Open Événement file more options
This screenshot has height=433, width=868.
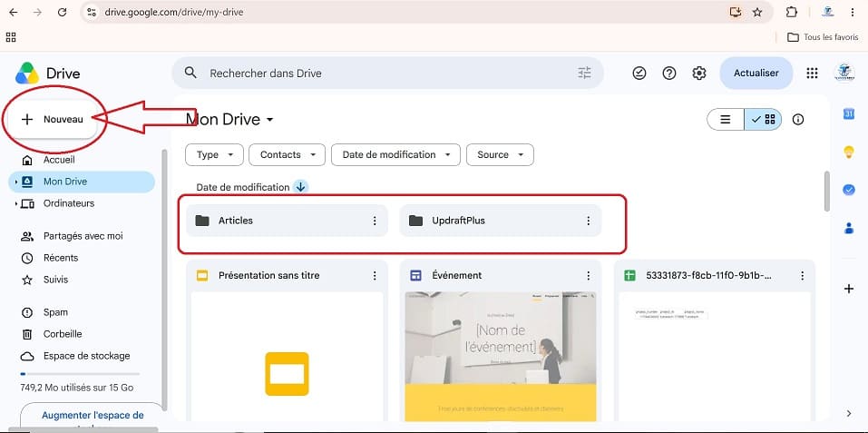pyautogui.click(x=589, y=275)
